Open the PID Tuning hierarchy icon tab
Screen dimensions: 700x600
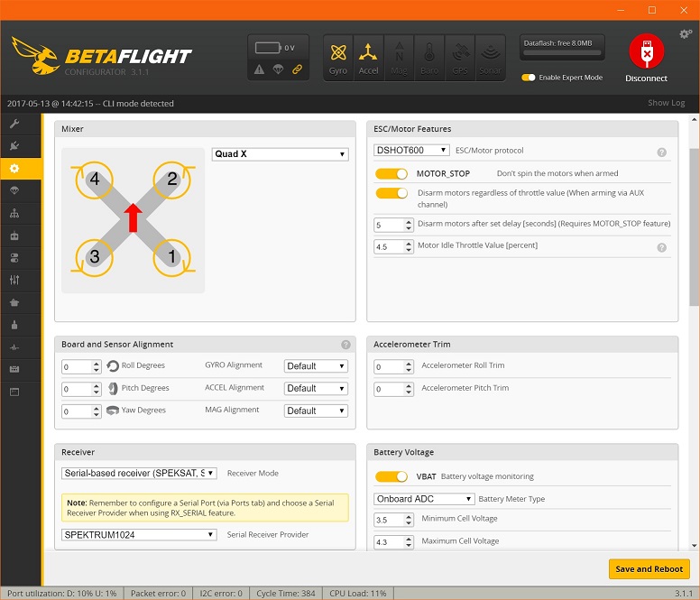tap(14, 213)
